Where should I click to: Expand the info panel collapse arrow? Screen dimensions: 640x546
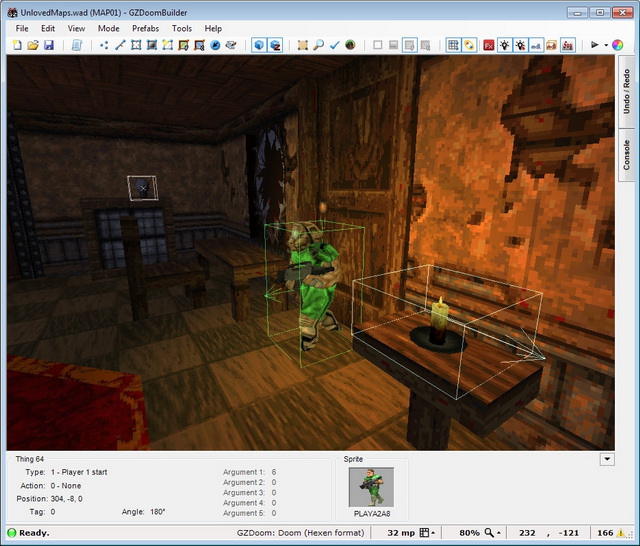607,459
